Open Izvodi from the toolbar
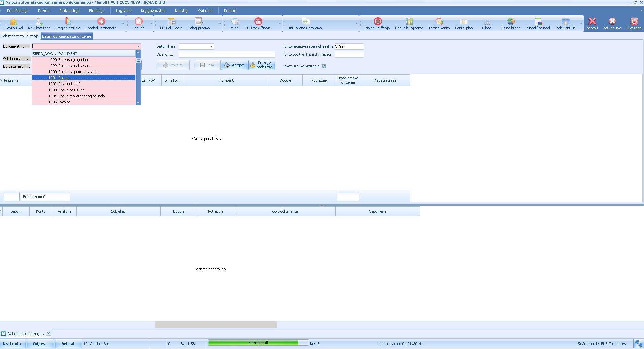Viewport: 644px width, 349px height. 234,24
